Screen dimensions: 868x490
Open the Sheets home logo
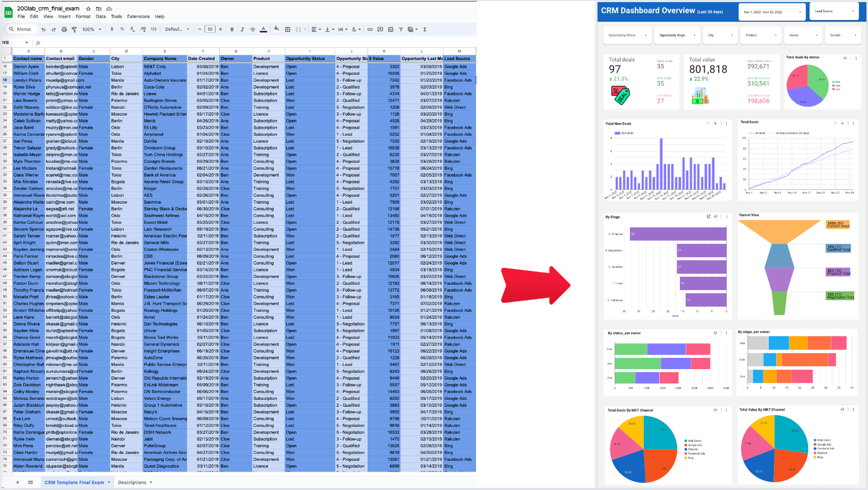click(8, 12)
